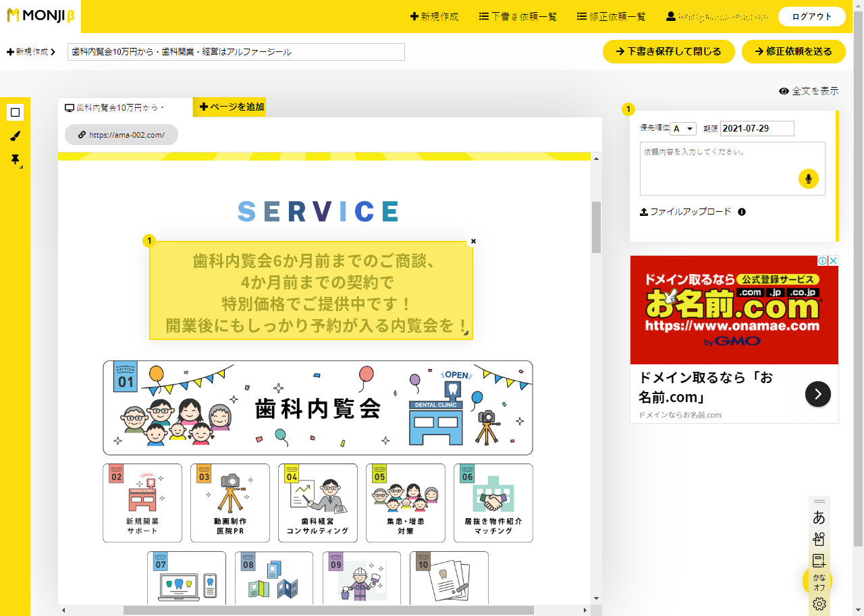Open IME settings gear icon
Viewport: 864px width, 616px height.
(819, 604)
